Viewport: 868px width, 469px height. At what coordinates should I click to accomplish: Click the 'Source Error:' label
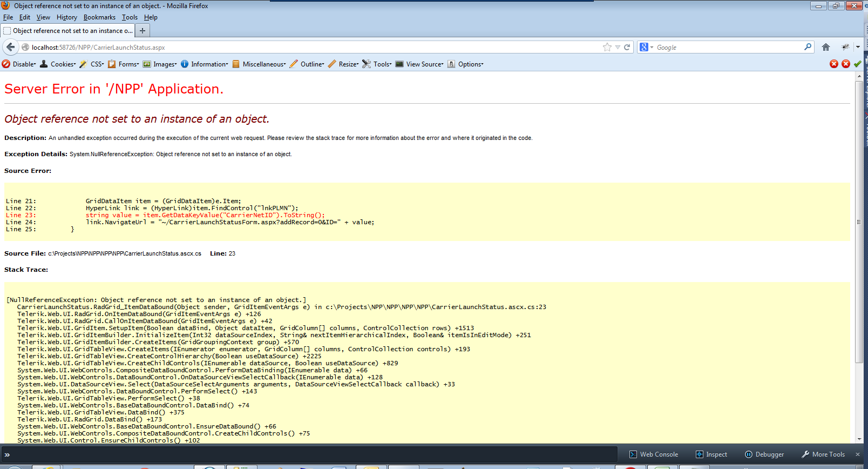click(28, 171)
